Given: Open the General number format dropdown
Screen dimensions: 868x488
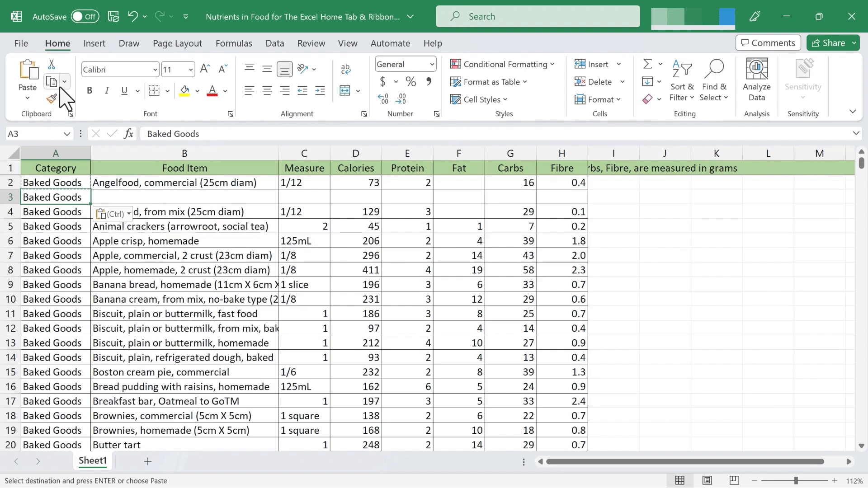Looking at the screenshot, I should click(x=405, y=64).
